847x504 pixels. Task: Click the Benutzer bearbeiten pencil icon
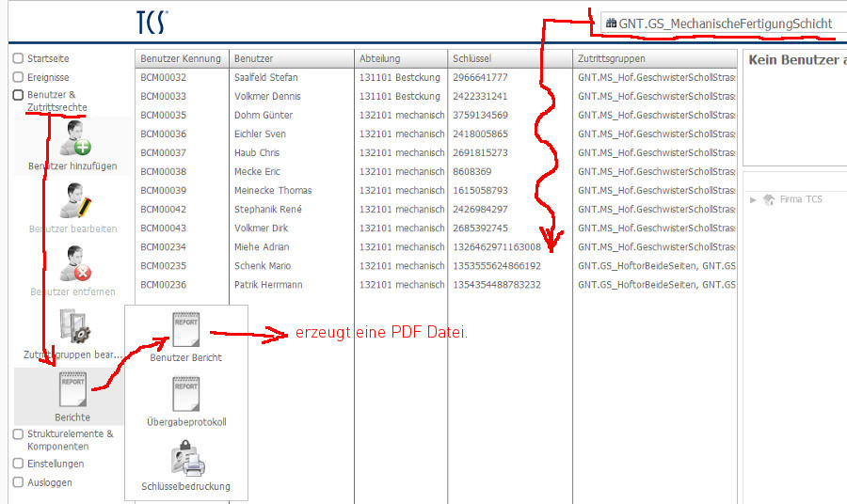[73, 201]
